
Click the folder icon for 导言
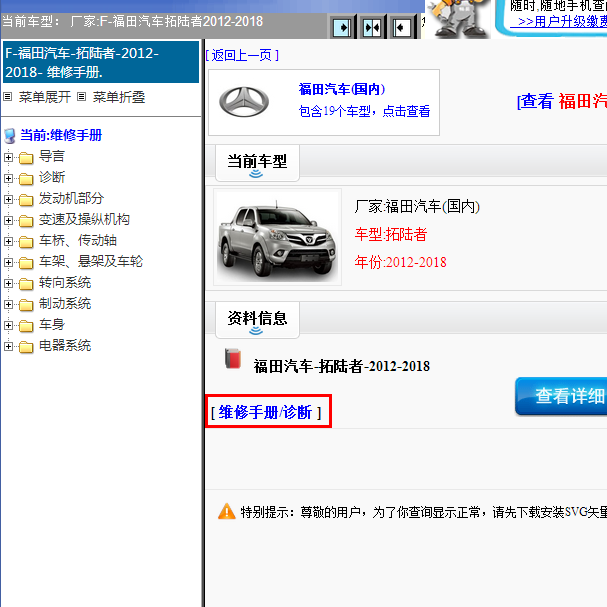point(26,158)
